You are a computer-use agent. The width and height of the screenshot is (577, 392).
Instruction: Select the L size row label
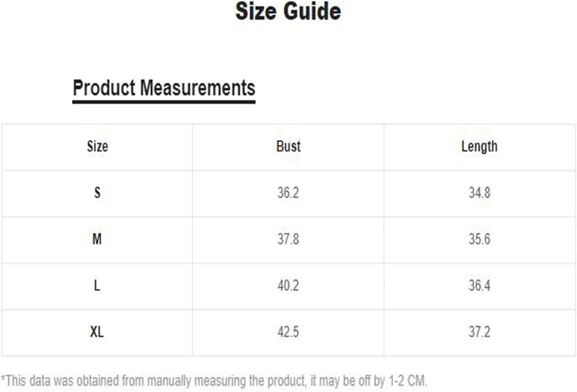click(97, 285)
